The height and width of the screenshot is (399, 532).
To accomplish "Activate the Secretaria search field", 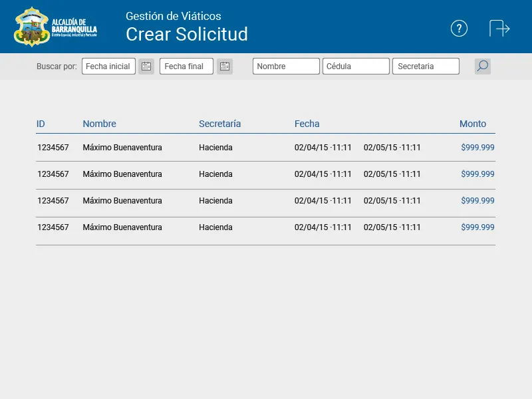I will click(x=426, y=66).
